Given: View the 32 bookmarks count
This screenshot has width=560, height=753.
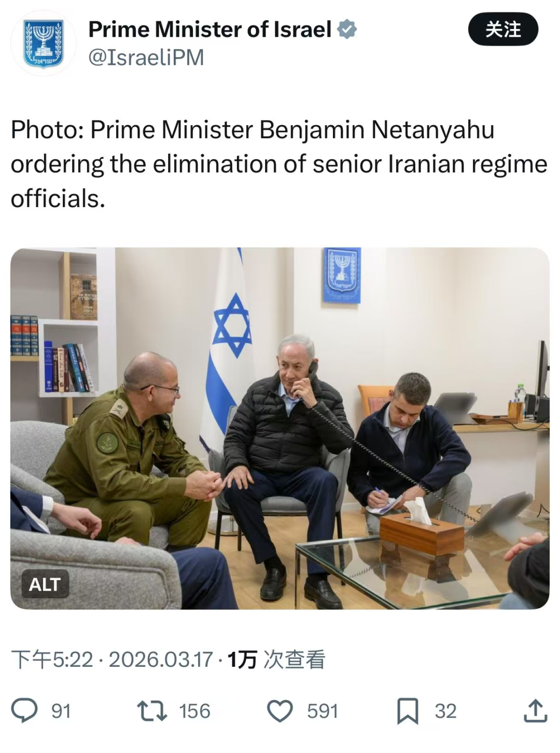Looking at the screenshot, I should (445, 711).
